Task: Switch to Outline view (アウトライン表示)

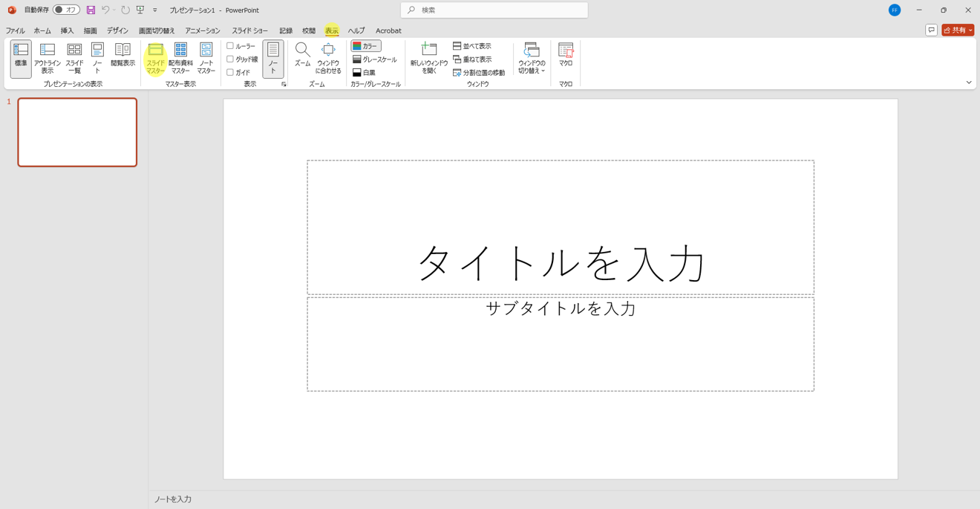Action: click(48, 57)
